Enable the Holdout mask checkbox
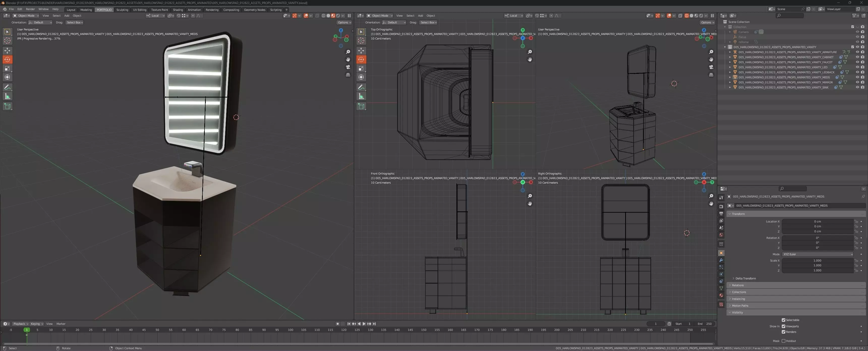Viewport: 868px width, 351px height. (x=784, y=341)
